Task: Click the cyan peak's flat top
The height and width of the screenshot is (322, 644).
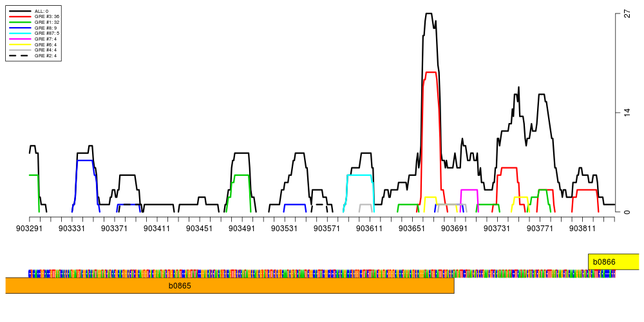Action: (x=359, y=175)
